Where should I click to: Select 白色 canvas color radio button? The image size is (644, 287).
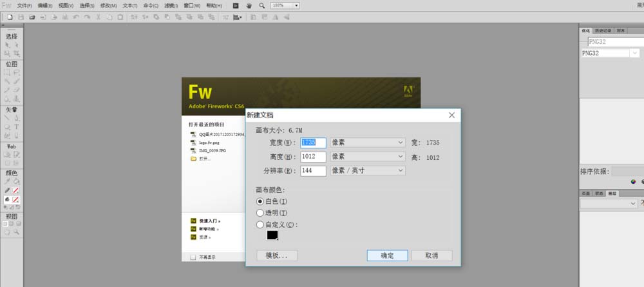pyautogui.click(x=260, y=201)
